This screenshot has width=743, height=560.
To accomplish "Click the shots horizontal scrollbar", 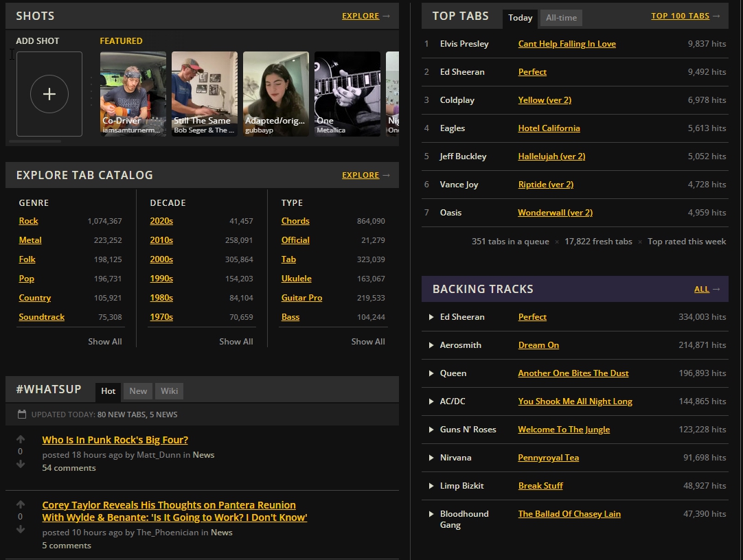I will click(35, 141).
